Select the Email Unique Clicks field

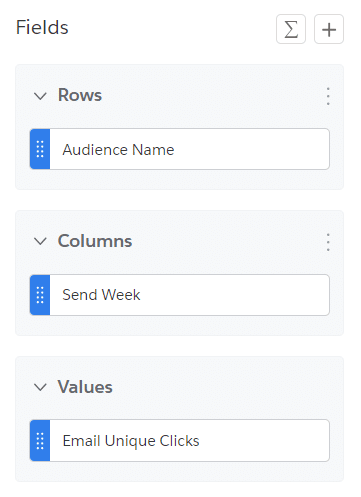[x=180, y=441]
